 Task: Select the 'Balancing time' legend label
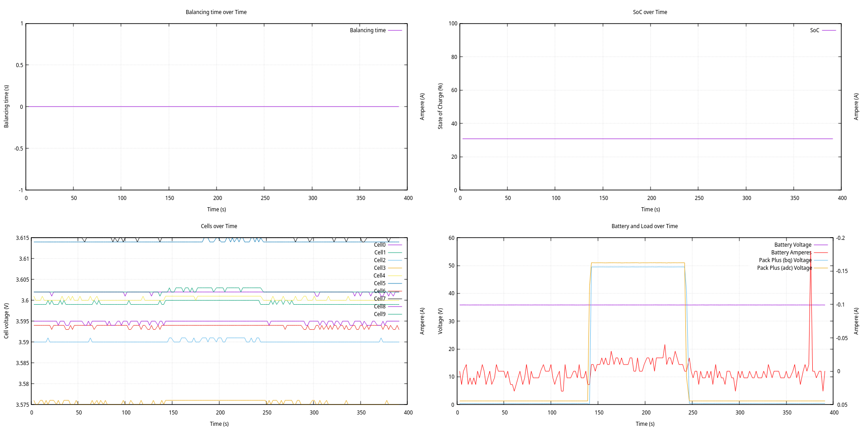pyautogui.click(x=367, y=30)
